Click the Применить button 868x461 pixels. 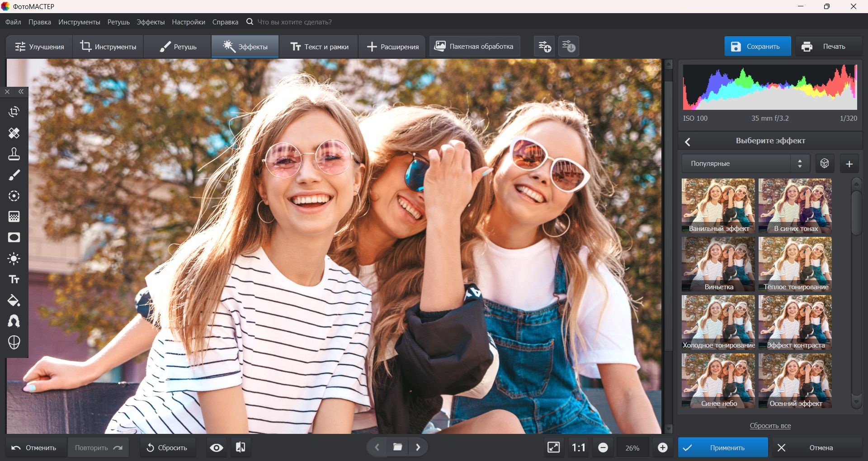[x=722, y=447]
